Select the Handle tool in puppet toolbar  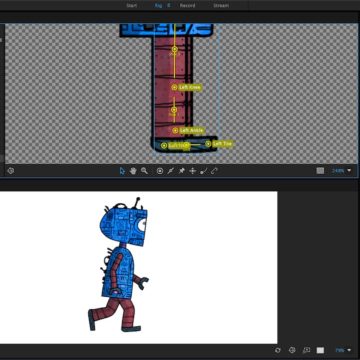(x=160, y=171)
